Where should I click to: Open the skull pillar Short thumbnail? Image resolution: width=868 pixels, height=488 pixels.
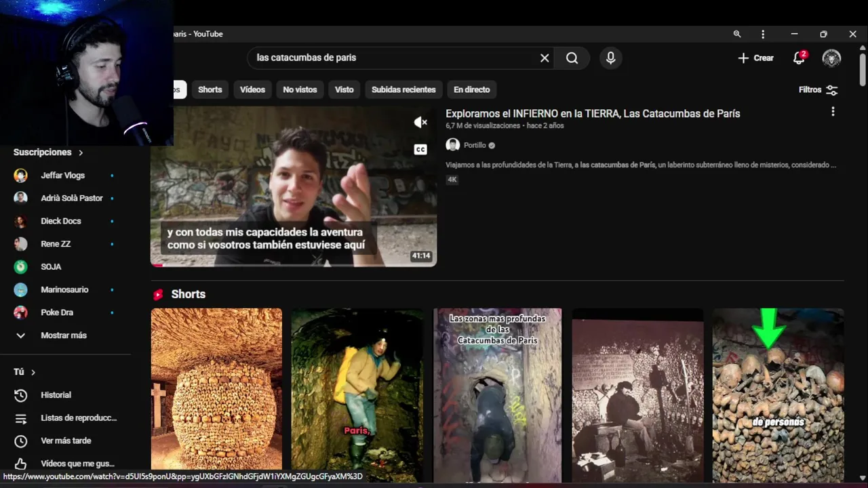pyautogui.click(x=216, y=395)
